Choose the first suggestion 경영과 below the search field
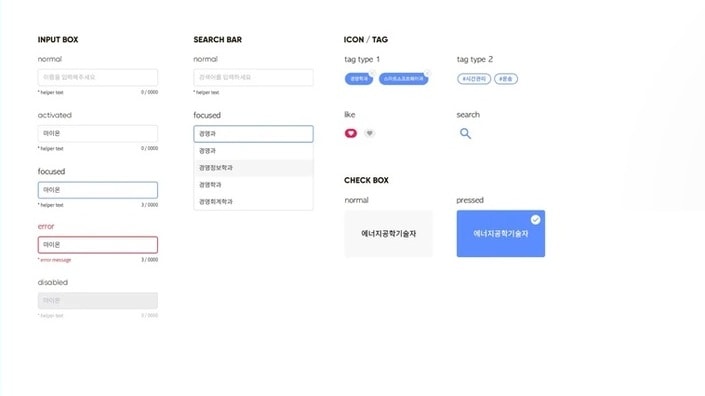705x396 pixels. pos(253,151)
